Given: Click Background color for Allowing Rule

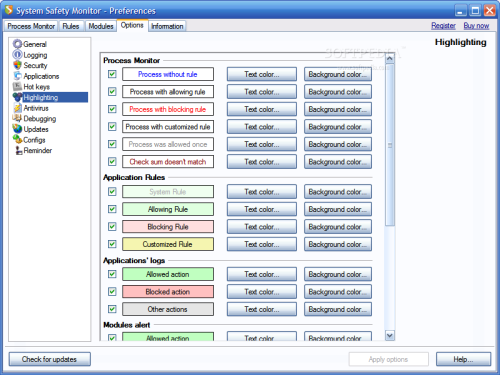Looking at the screenshot, I should (338, 209).
